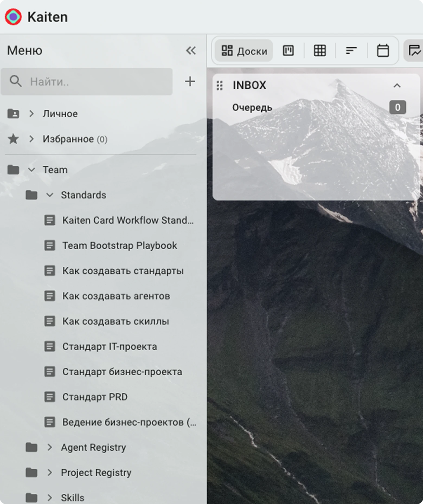Collapse the INBOX board chevron
The width and height of the screenshot is (423, 504).
point(397,86)
